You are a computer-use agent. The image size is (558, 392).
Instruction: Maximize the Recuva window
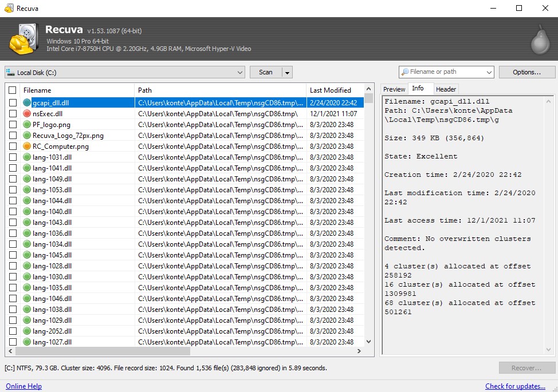[519, 8]
